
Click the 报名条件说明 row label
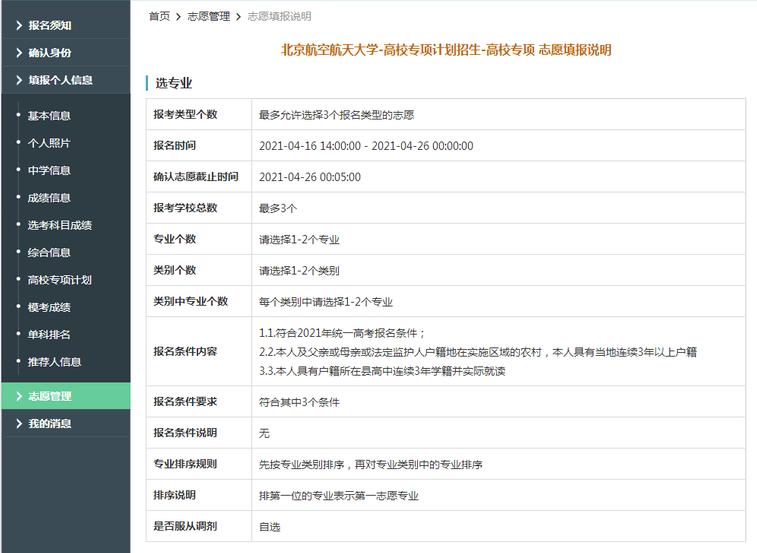click(x=185, y=432)
